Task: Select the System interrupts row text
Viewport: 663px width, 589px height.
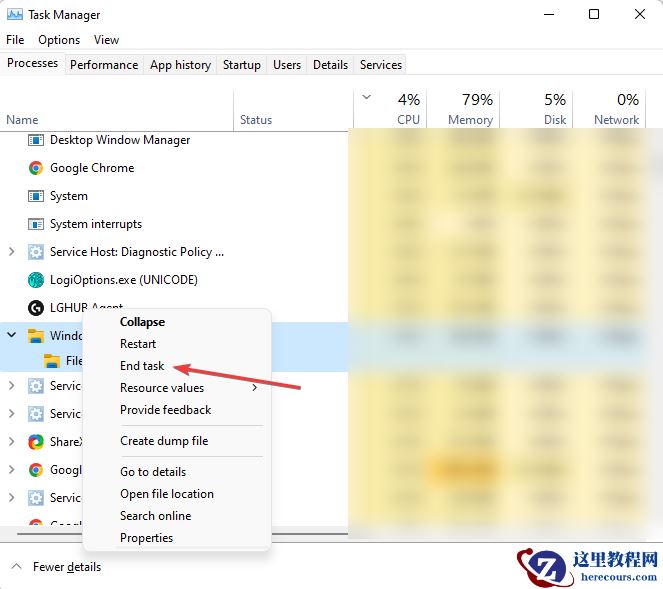Action: click(x=96, y=224)
